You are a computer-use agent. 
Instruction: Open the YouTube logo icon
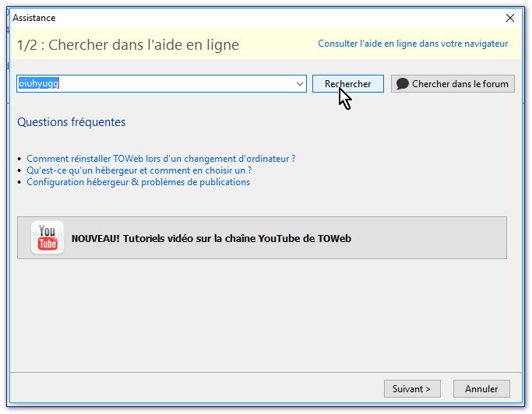pos(48,238)
